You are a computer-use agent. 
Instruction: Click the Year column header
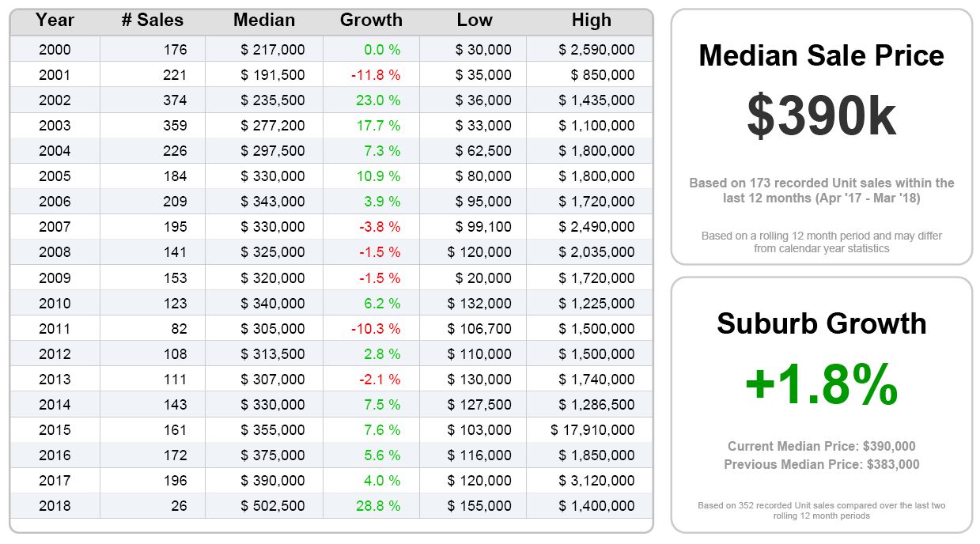(x=55, y=21)
